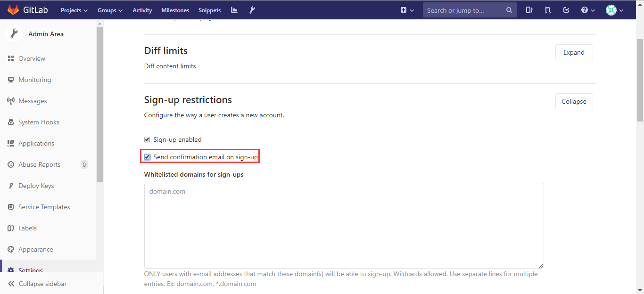Click the Appearance palette icon
644x294 pixels.
coord(11,249)
